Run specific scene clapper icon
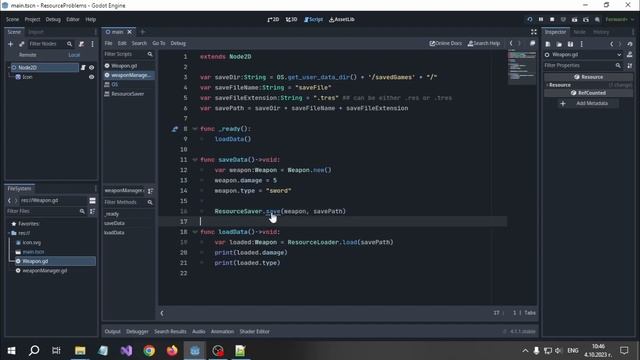This screenshot has width=640, height=360. pyautogui.click(x=586, y=19)
